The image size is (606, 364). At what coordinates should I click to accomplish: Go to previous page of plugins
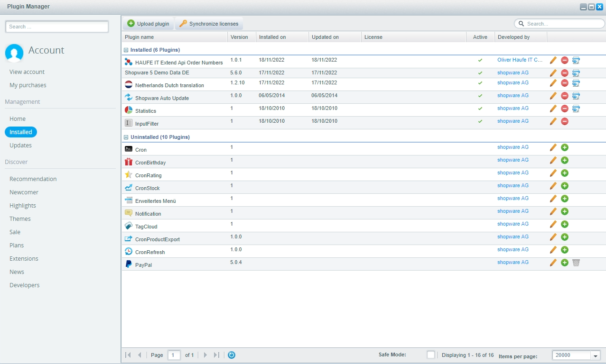coord(140,355)
